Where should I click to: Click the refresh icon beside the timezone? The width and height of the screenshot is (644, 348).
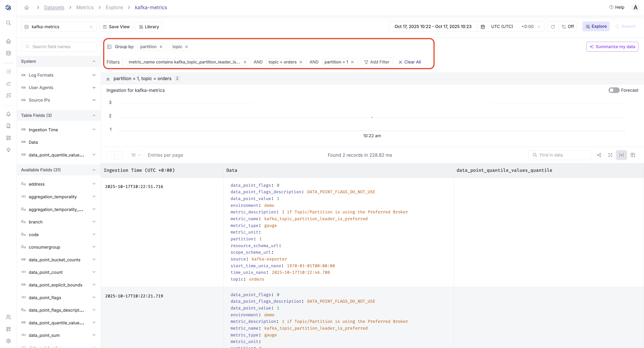pos(553,26)
